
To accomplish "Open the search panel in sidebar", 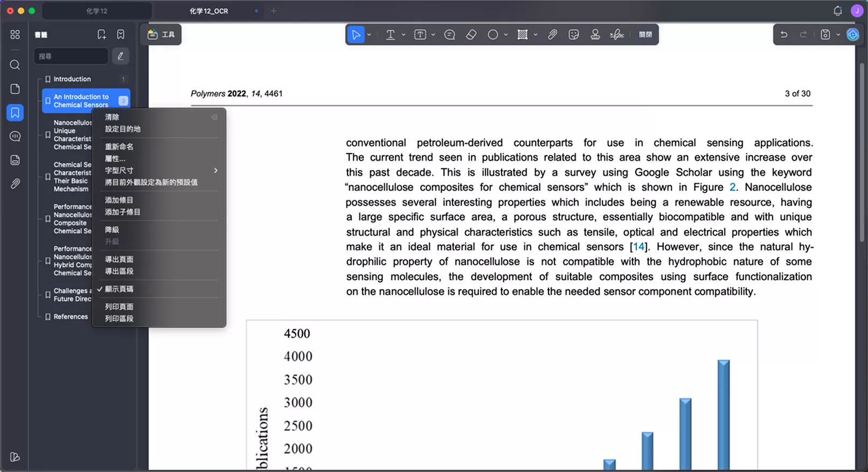I will click(x=15, y=65).
